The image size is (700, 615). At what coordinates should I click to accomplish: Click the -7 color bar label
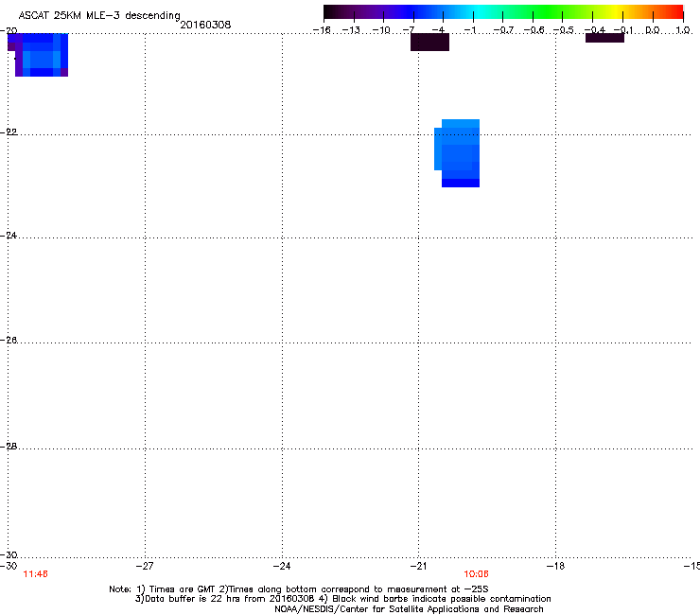point(409,30)
